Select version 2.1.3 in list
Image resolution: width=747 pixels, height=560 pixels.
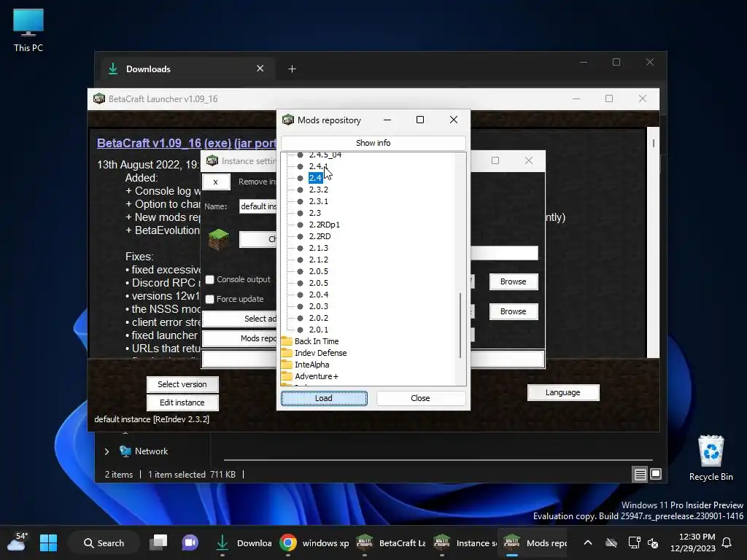[319, 248]
